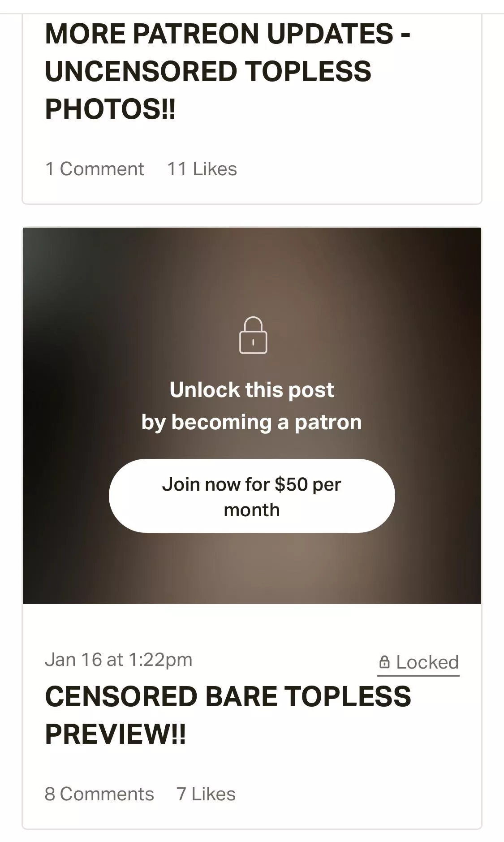The width and height of the screenshot is (504, 842).
Task: Click the 'by becoming a patron' text
Action: [251, 422]
